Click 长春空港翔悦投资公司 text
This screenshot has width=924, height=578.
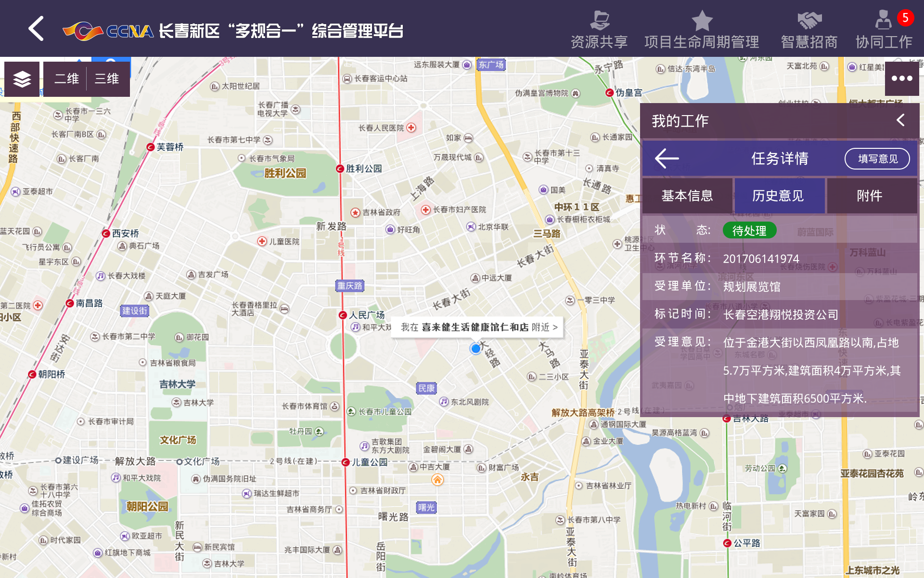[x=781, y=315]
